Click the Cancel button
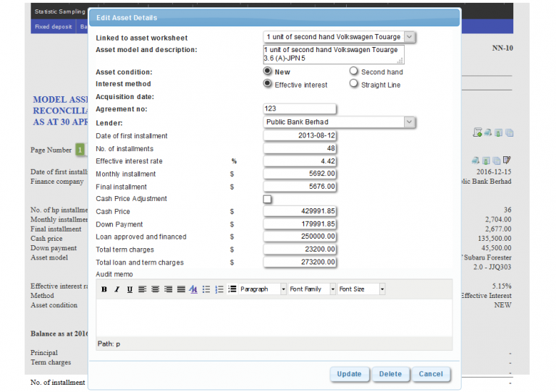The height and width of the screenshot is (392, 556). (x=431, y=374)
